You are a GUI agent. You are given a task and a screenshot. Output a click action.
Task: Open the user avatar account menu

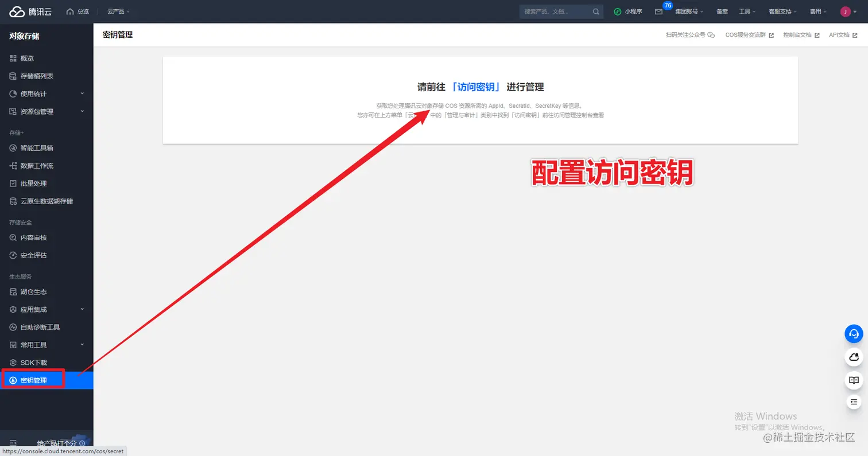(x=848, y=11)
